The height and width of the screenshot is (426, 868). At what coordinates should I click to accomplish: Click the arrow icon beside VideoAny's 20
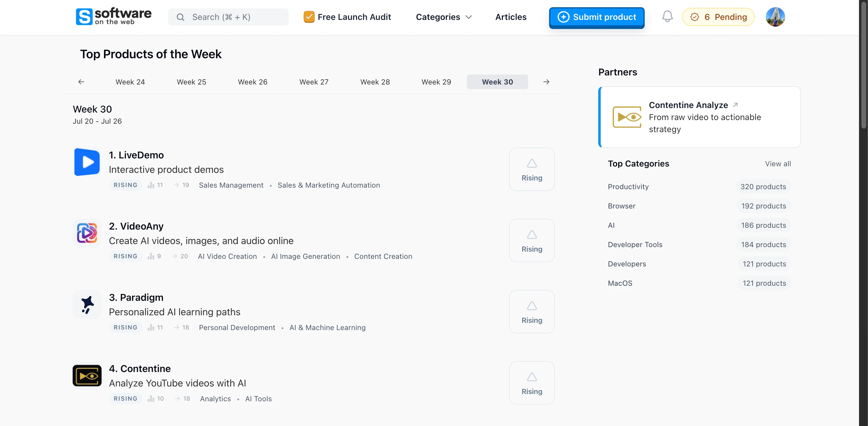tap(175, 256)
